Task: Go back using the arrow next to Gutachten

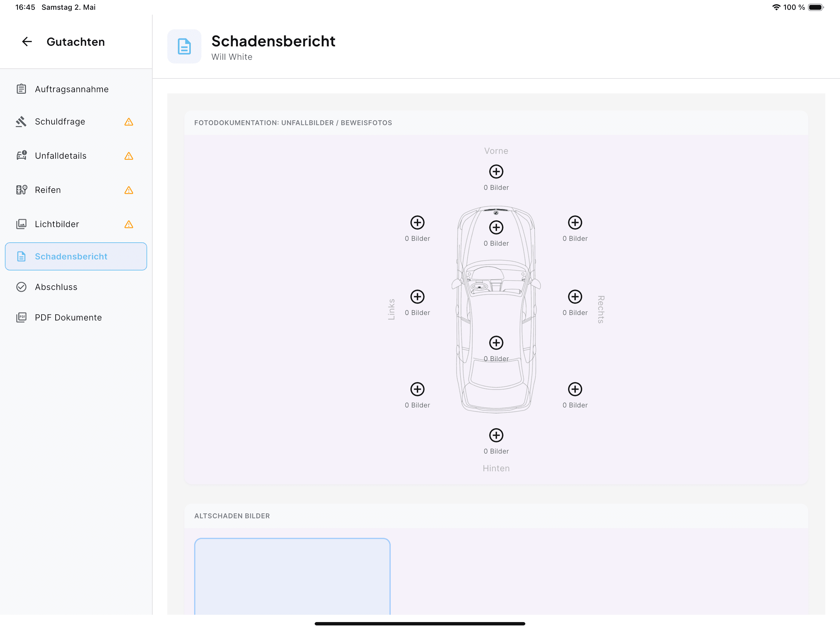Action: [x=27, y=42]
